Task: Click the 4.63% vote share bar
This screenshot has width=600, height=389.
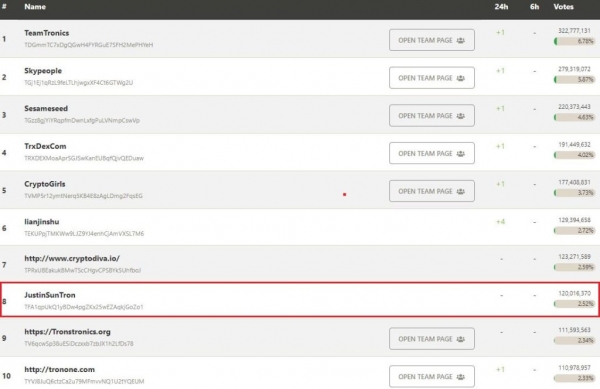Action: pos(574,117)
